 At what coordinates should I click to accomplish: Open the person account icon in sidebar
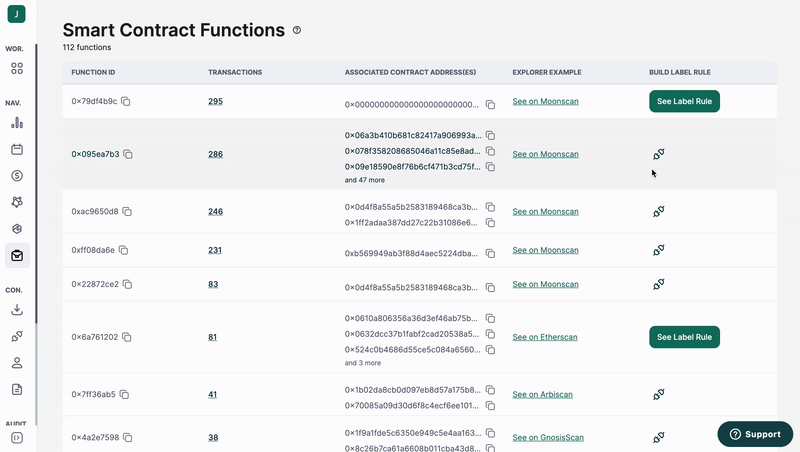tap(17, 363)
